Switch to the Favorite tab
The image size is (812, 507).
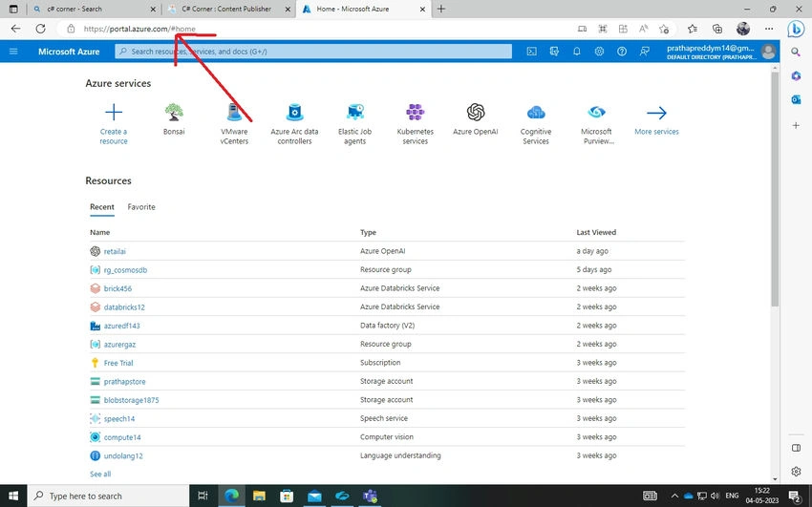tap(141, 207)
